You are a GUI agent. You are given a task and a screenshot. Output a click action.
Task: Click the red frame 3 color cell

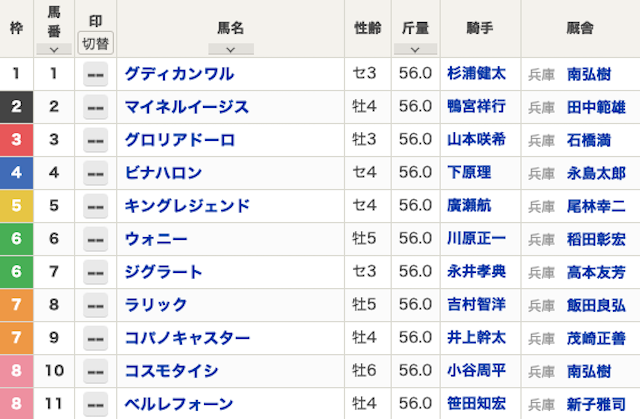tap(16, 140)
